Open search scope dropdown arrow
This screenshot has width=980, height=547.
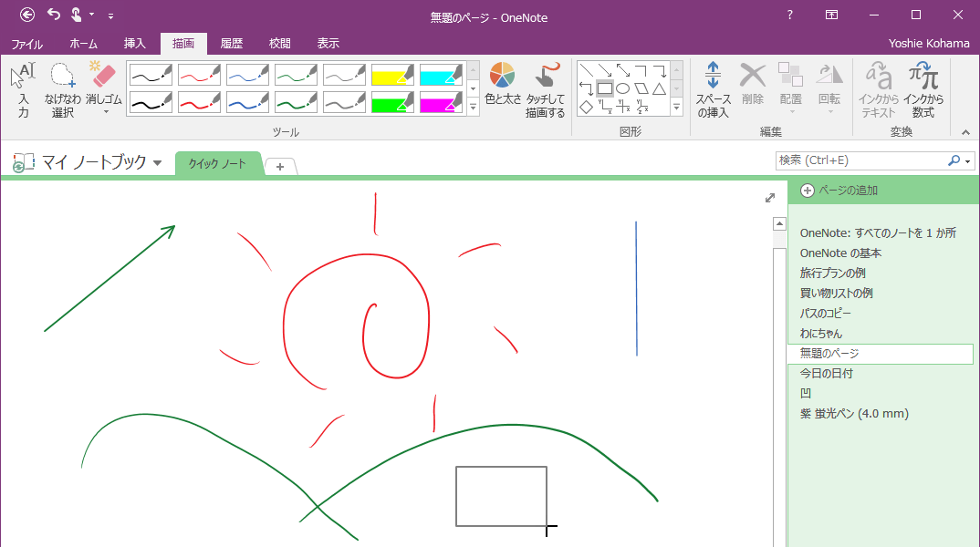point(968,161)
